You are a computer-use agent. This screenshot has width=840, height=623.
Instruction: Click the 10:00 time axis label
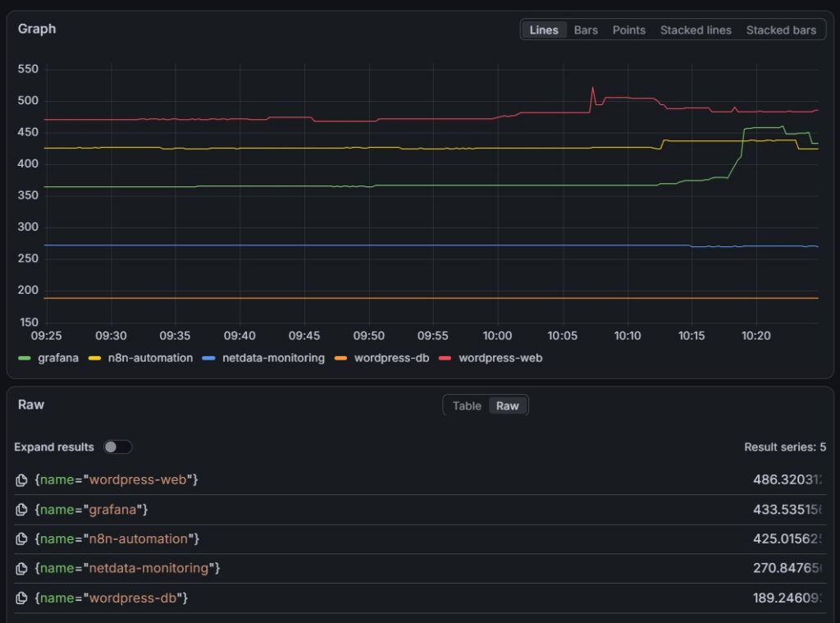coord(497,336)
